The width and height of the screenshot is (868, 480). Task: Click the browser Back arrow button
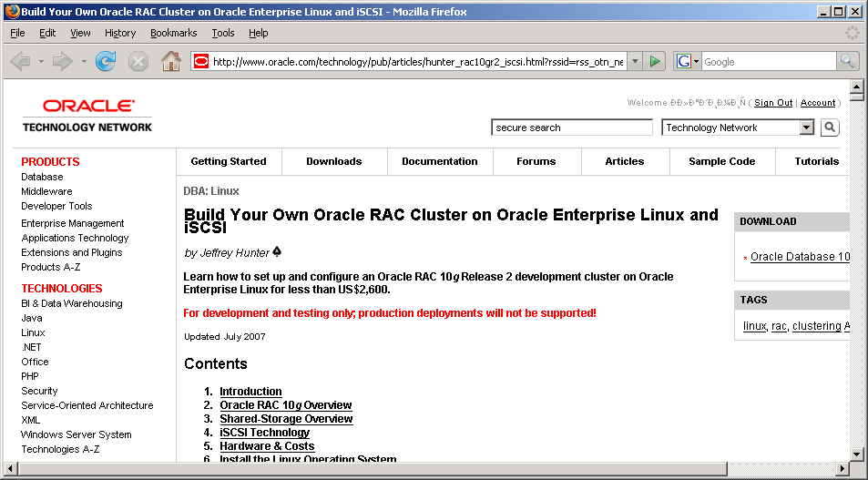point(20,62)
